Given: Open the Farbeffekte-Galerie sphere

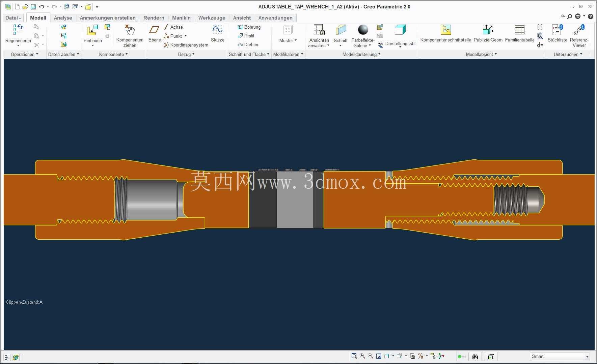Looking at the screenshot, I should pos(363,30).
